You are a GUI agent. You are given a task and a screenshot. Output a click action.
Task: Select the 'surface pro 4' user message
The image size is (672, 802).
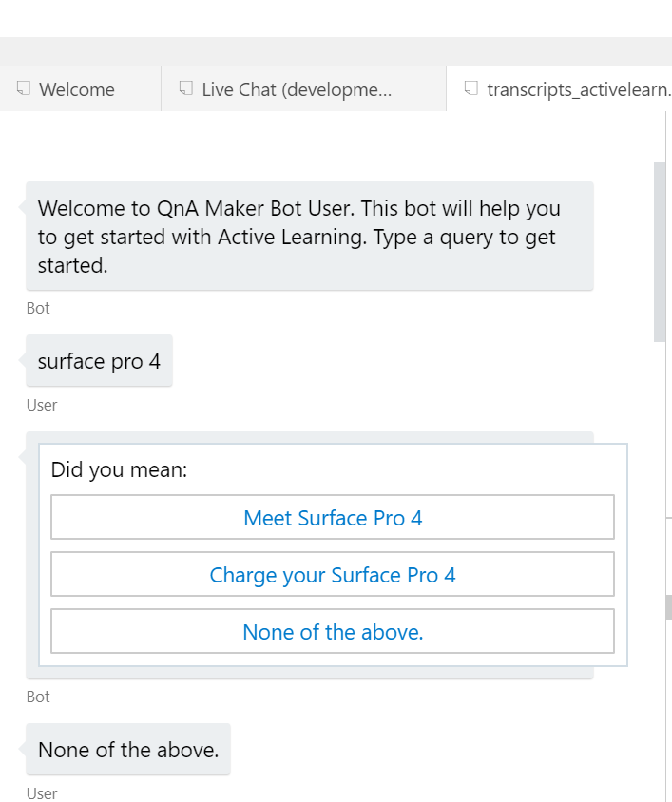99,361
